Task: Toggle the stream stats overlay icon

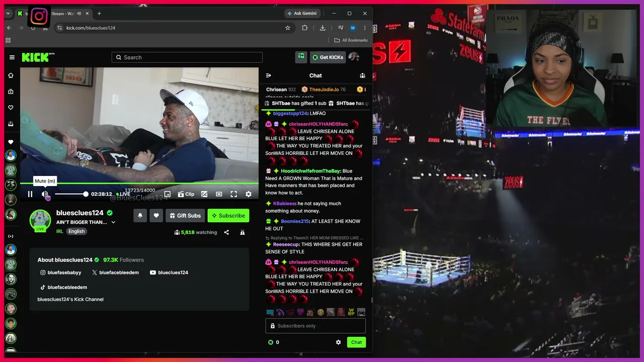Action: pyautogui.click(x=204, y=194)
